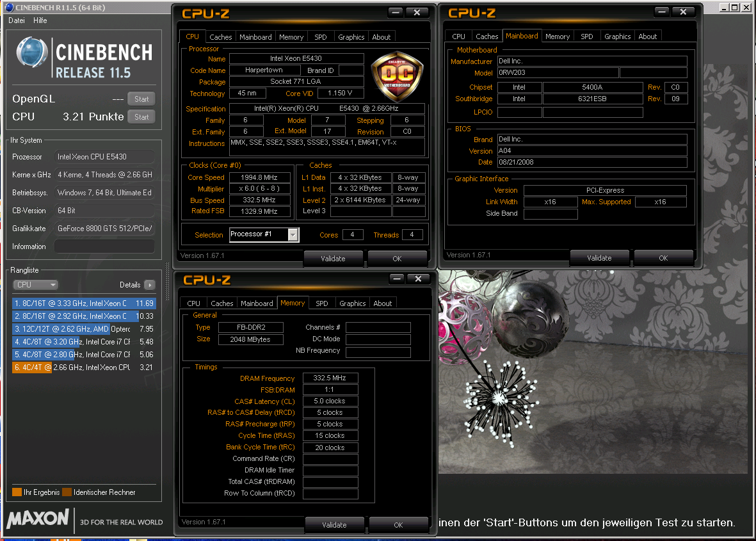Image resolution: width=756 pixels, height=541 pixels.
Task: Open the CPU ranking type dropdown
Action: [x=35, y=285]
